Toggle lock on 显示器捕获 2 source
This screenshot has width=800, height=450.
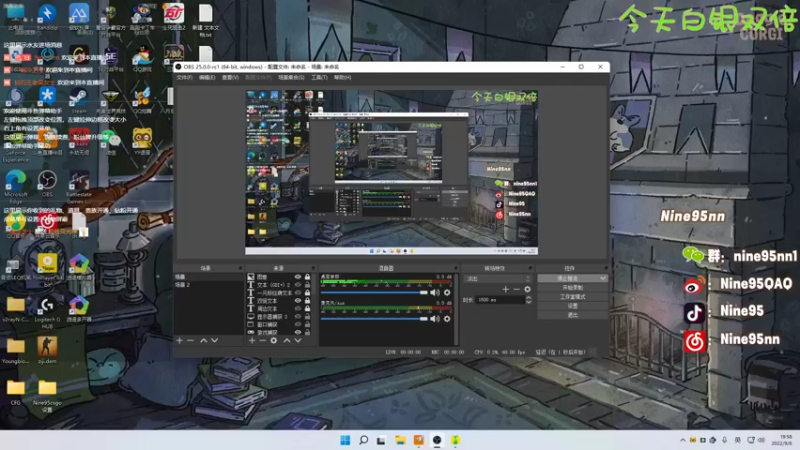308,317
